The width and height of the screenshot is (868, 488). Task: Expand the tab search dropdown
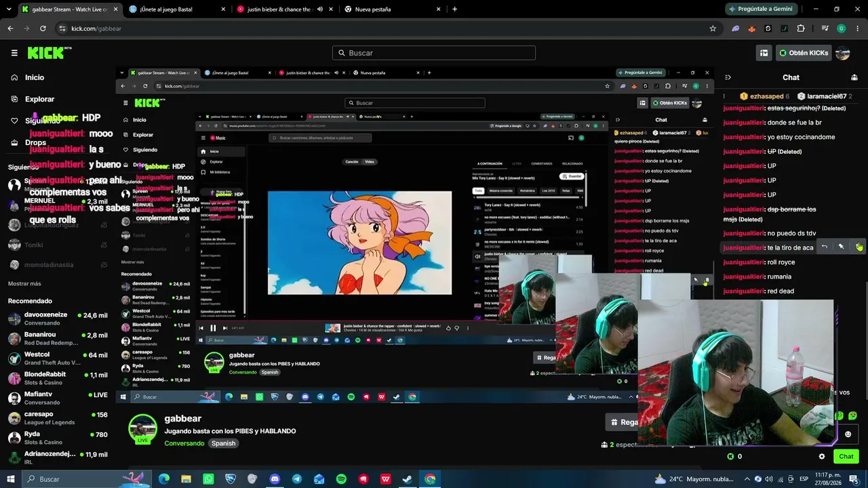coord(8,9)
